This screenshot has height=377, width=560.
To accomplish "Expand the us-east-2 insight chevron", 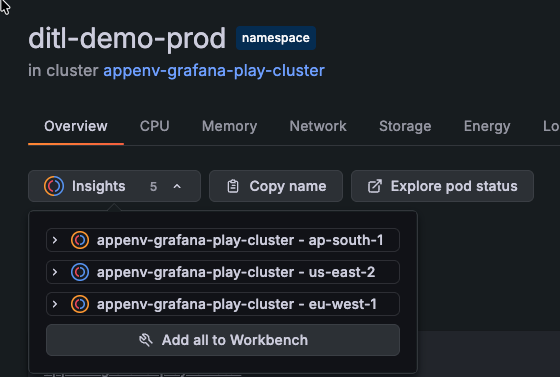I will 55,272.
